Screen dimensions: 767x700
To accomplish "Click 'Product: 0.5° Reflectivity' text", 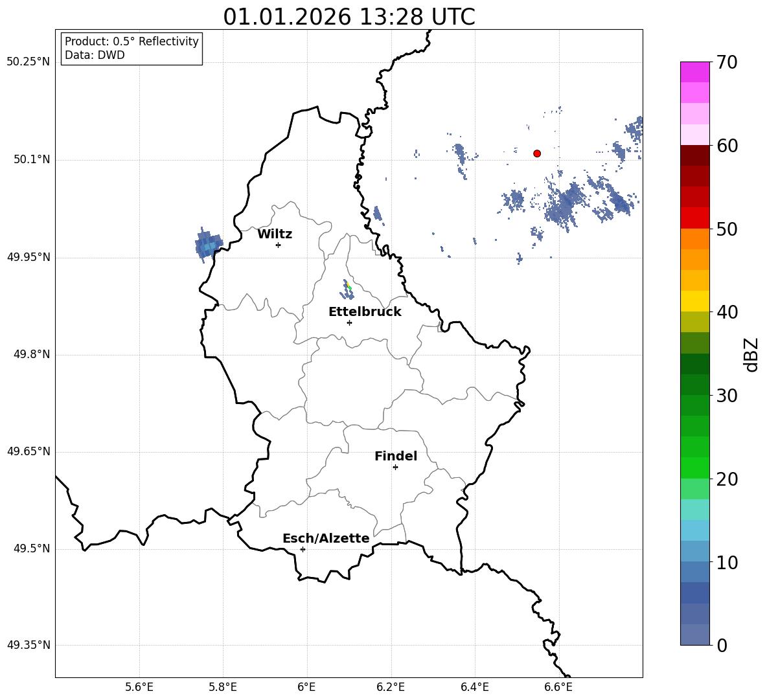I will click(x=132, y=41).
